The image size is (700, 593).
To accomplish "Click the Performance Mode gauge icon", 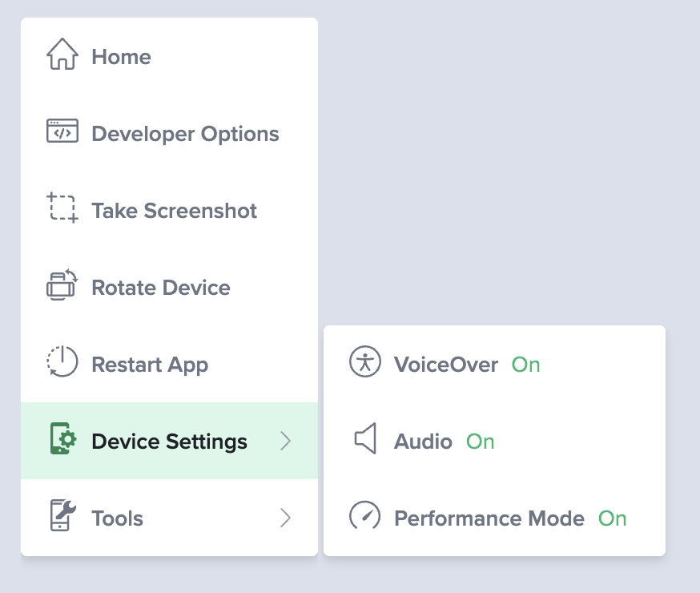I will pyautogui.click(x=365, y=516).
